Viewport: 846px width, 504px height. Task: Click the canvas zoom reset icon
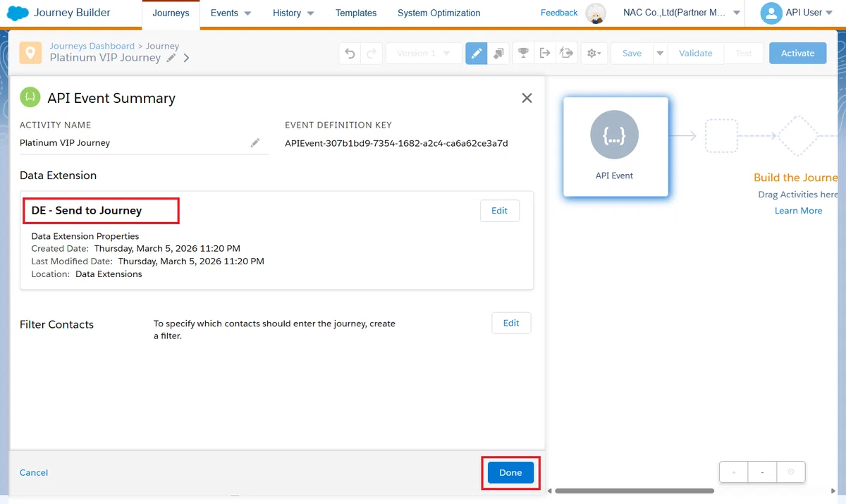point(791,472)
